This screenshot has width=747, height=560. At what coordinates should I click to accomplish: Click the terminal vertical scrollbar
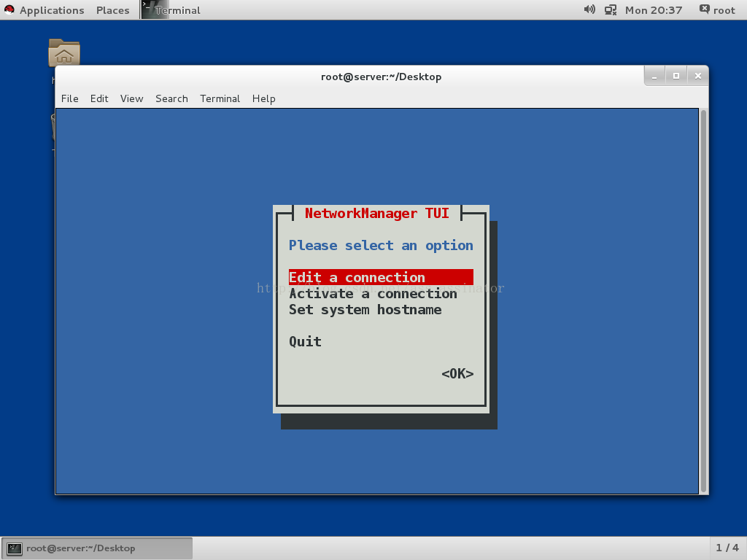[x=703, y=301]
